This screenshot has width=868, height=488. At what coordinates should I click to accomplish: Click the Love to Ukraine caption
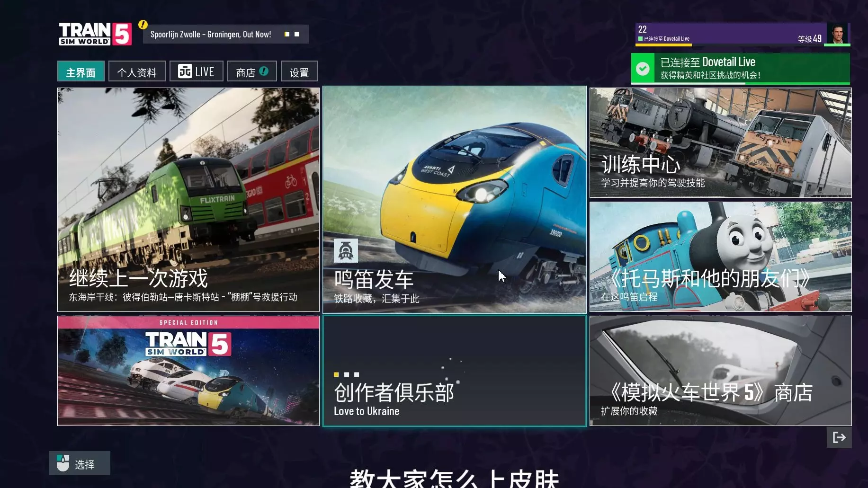(x=367, y=411)
